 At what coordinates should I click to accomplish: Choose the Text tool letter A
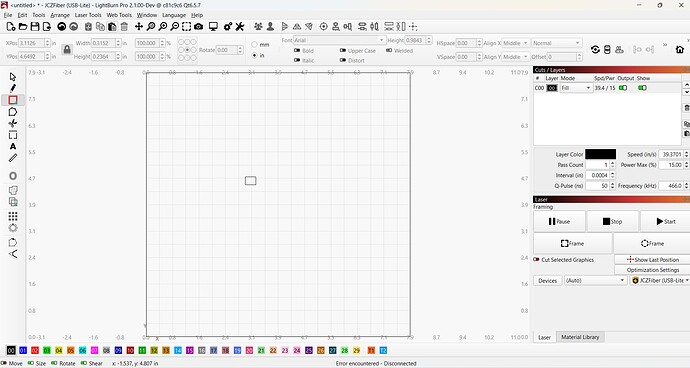point(13,146)
